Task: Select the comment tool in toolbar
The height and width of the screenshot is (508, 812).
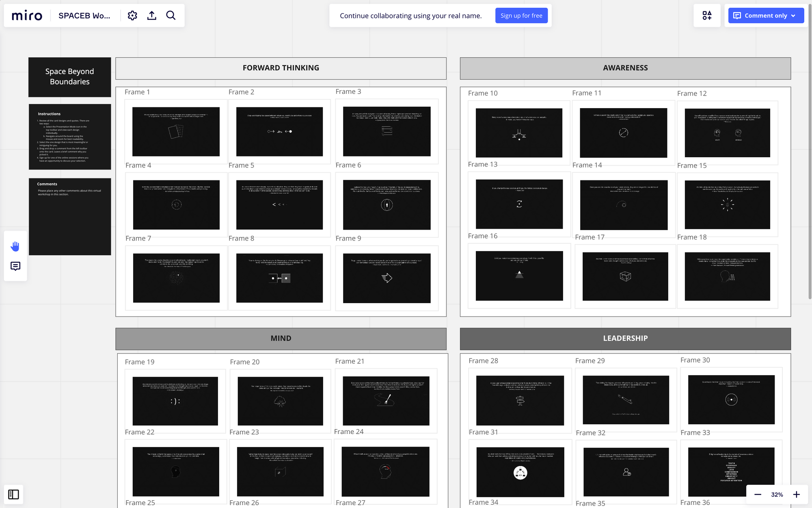Action: pos(15,266)
